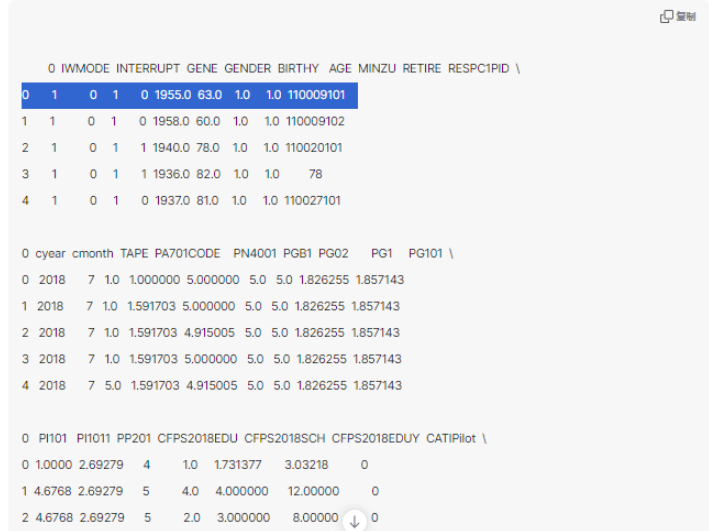Select birth year 1940.0
709x531 pixels.
click(171, 148)
